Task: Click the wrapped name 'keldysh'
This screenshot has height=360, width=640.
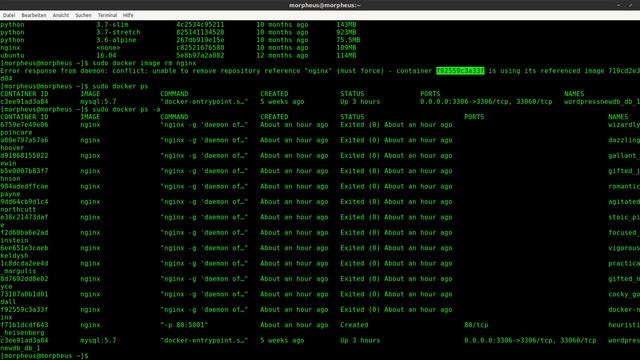Action: tap(14, 256)
